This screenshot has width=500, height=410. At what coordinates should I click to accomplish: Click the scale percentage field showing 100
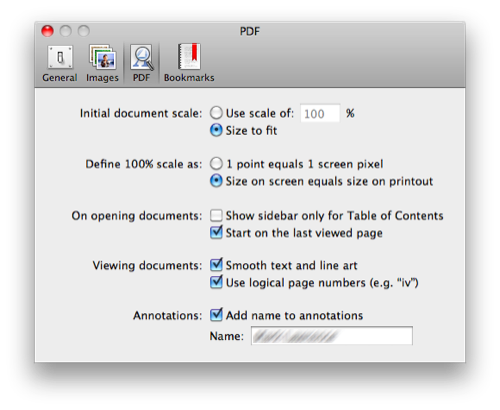pos(320,113)
